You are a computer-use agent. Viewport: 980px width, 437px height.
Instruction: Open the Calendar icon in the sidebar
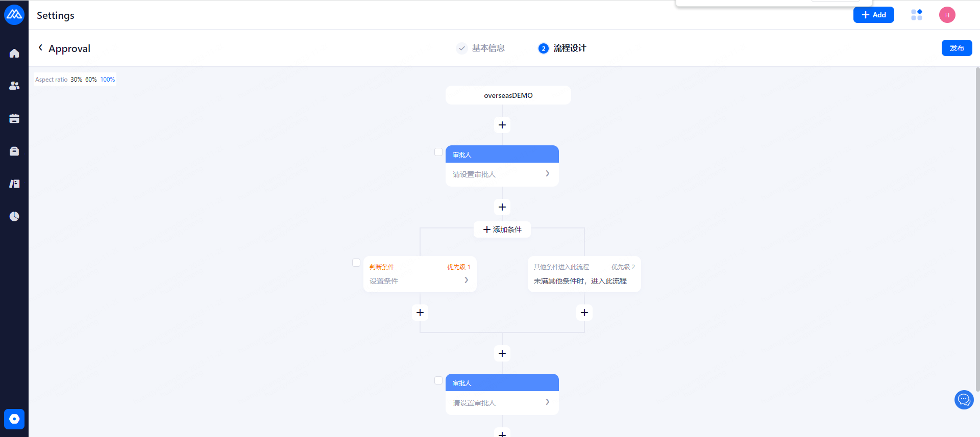(x=14, y=118)
